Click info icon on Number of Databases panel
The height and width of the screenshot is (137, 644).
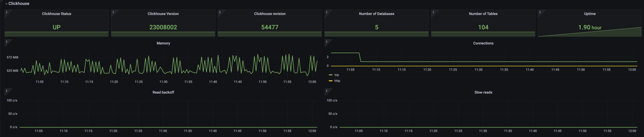tap(327, 12)
